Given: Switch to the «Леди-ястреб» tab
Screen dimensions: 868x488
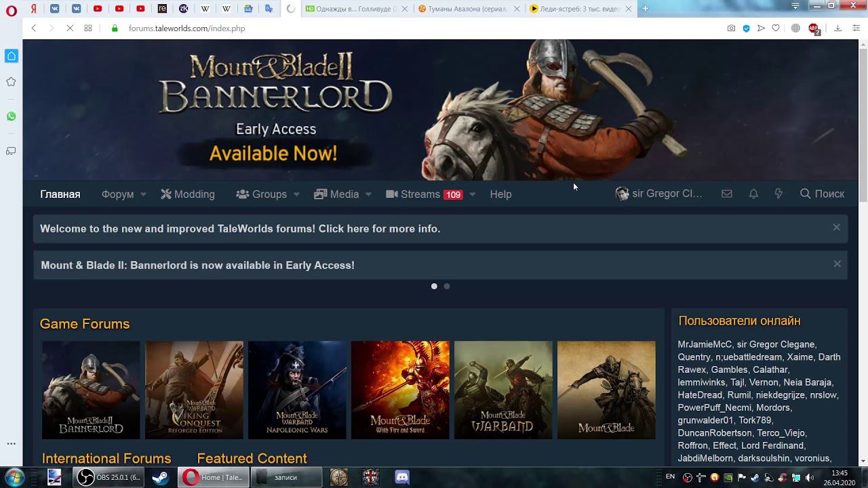Looking at the screenshot, I should pyautogui.click(x=580, y=9).
